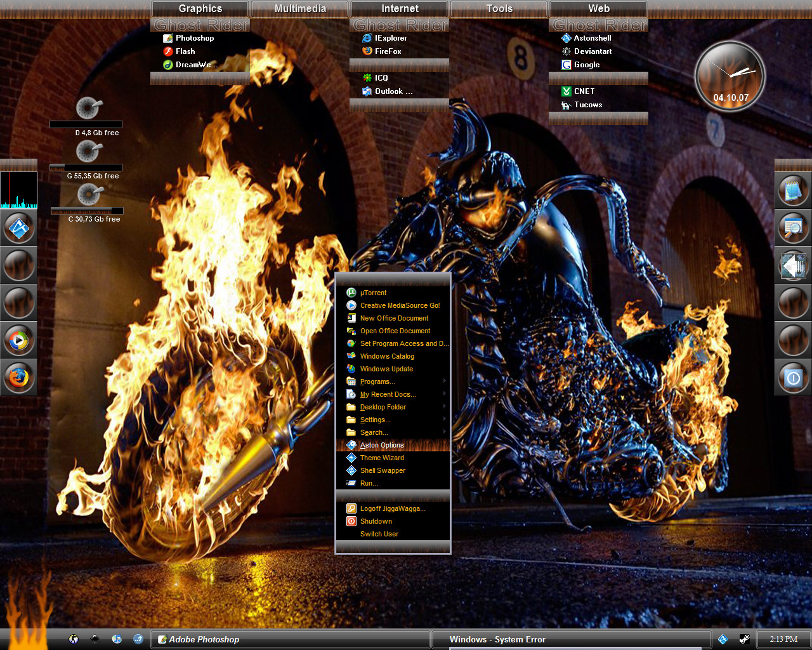
Task: Click the C drive disk icon
Action: click(x=89, y=194)
